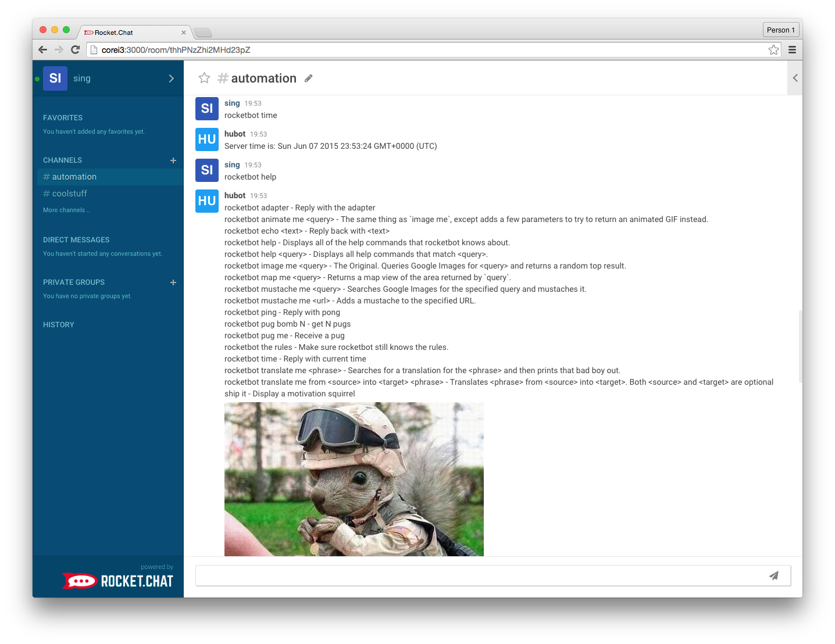This screenshot has height=644, width=835.
Task: Open the More channels link
Action: coord(66,210)
